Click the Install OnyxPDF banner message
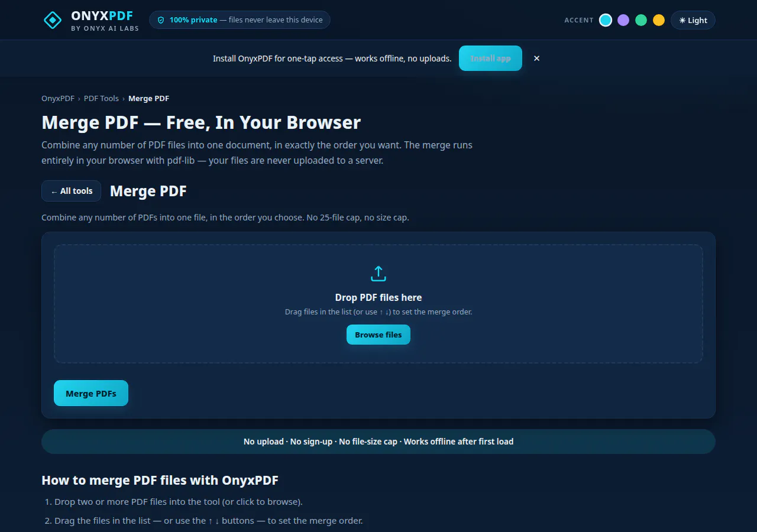 pos(332,59)
